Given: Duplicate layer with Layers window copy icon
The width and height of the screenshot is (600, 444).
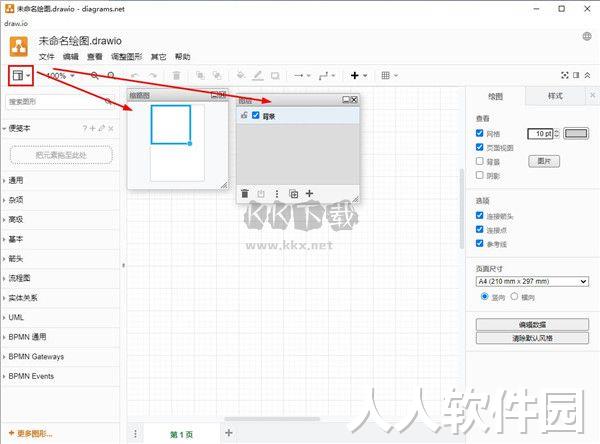Looking at the screenshot, I should pos(293,194).
